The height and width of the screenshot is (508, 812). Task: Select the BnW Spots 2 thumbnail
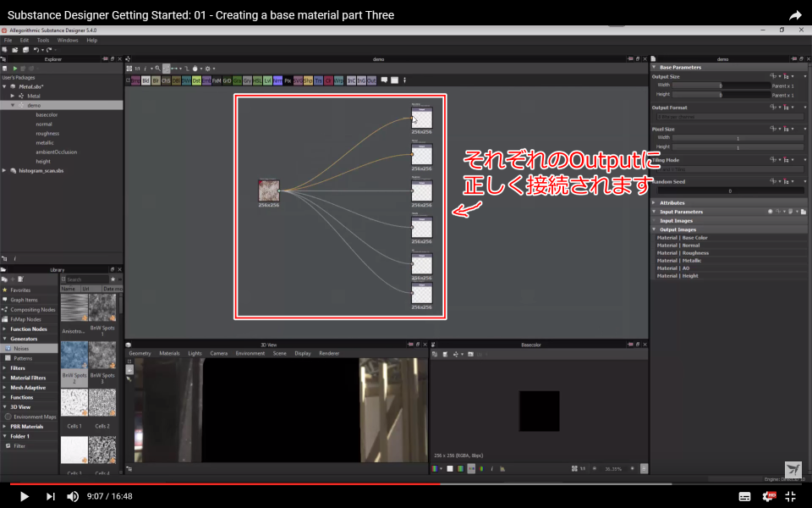click(x=74, y=356)
